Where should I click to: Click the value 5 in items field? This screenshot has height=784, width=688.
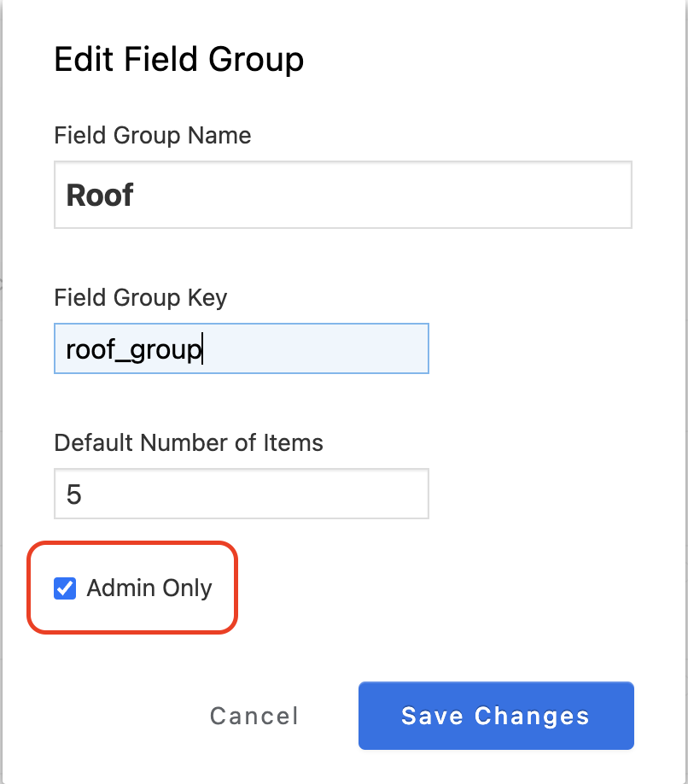(x=74, y=494)
